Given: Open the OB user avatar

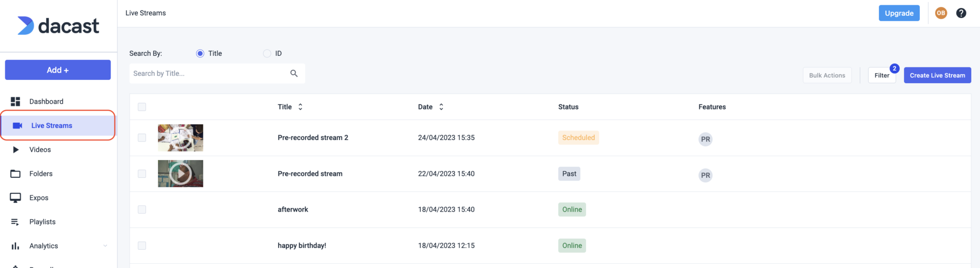Looking at the screenshot, I should [x=941, y=13].
